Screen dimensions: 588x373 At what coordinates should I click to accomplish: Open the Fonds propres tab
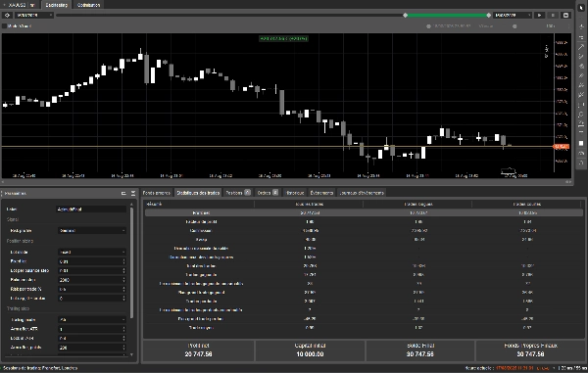tap(157, 193)
